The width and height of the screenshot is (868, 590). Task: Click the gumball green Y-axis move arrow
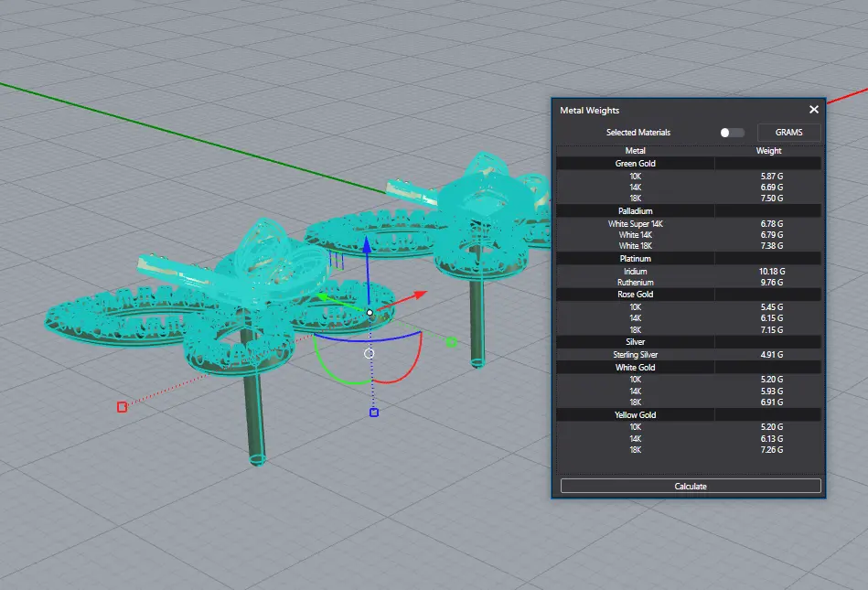pyautogui.click(x=322, y=296)
